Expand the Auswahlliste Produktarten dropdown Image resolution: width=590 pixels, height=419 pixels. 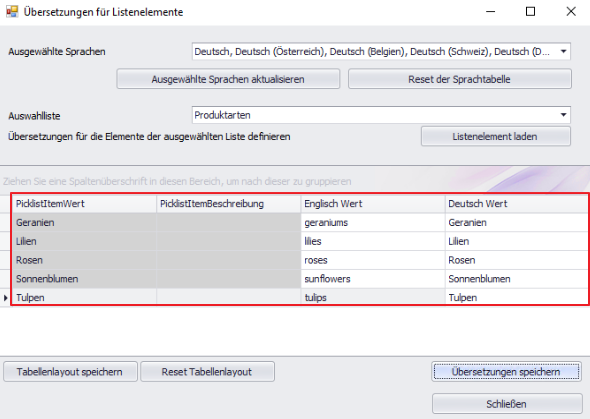tap(563, 115)
